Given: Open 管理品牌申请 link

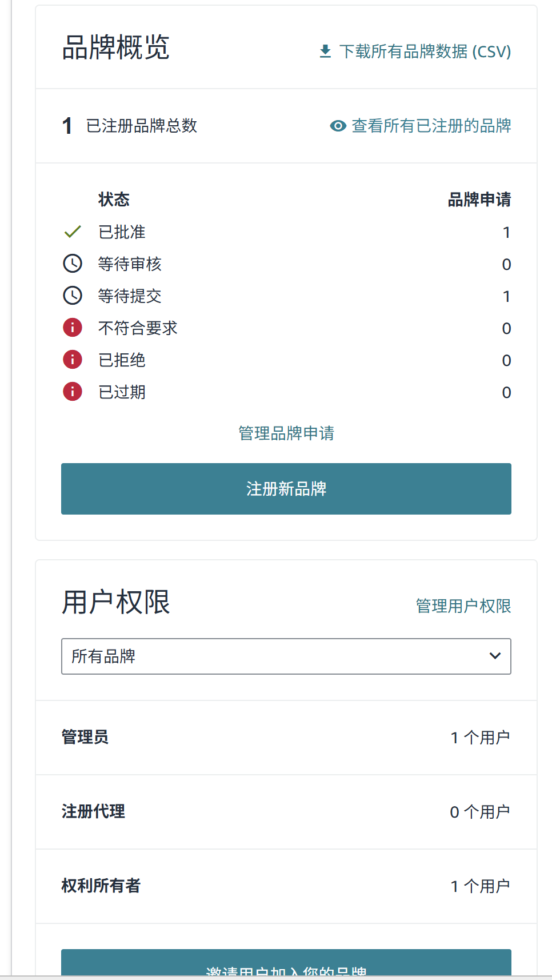Looking at the screenshot, I should click(286, 433).
